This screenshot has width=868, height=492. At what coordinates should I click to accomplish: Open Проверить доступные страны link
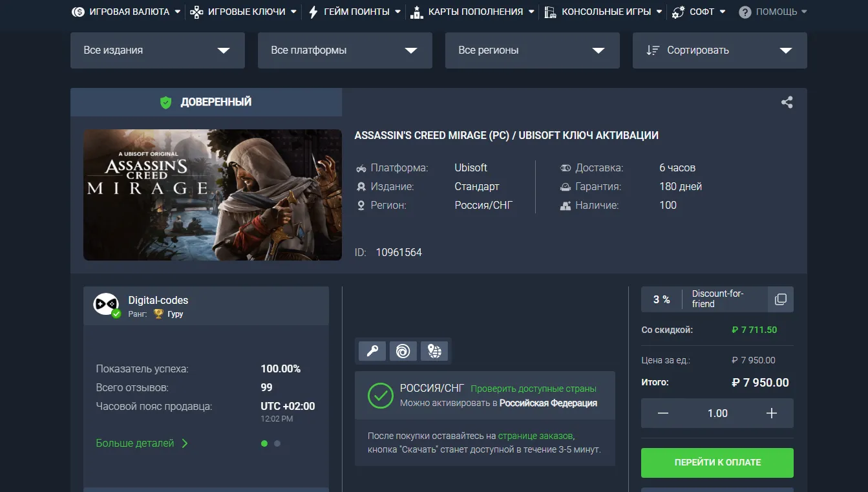[533, 389]
